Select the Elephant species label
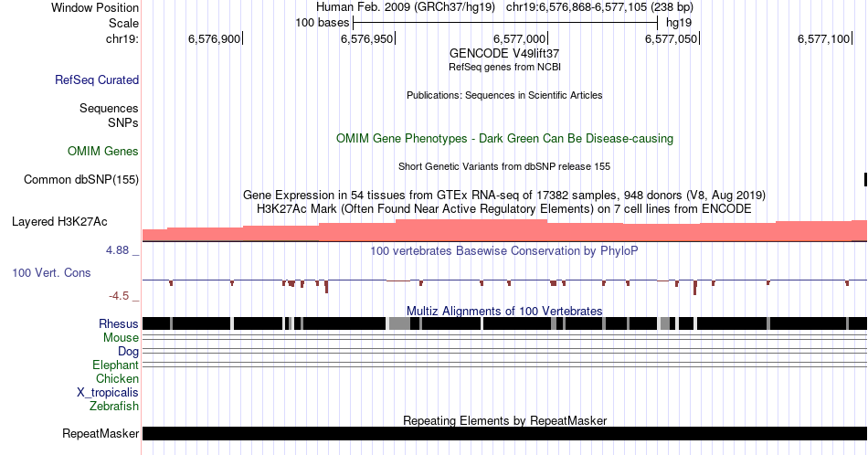Image resolution: width=868 pixels, height=455 pixels. (x=115, y=365)
